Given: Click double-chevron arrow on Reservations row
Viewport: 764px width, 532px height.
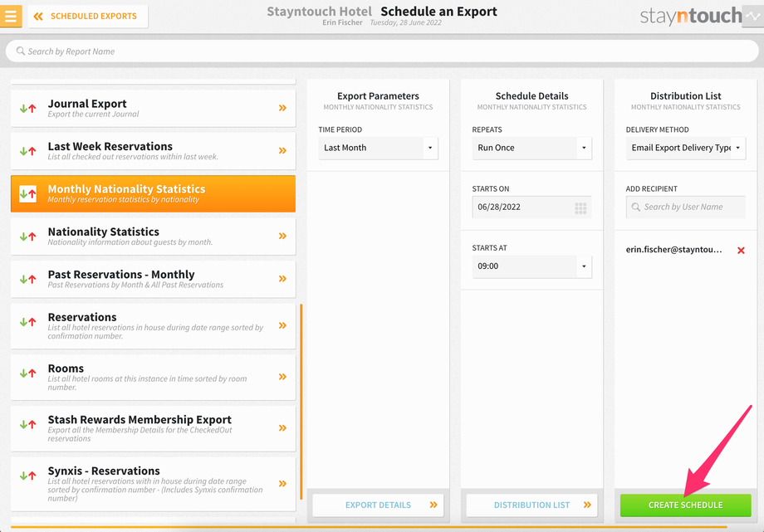Looking at the screenshot, I should point(282,325).
